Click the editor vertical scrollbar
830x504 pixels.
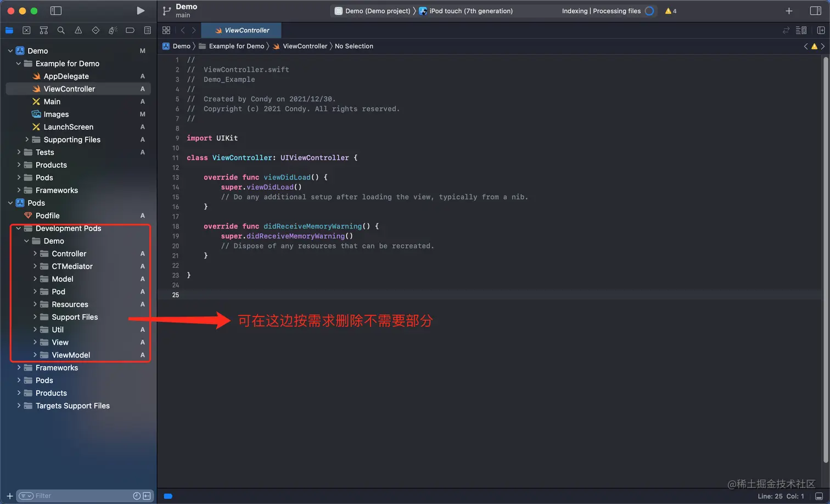(x=825, y=260)
